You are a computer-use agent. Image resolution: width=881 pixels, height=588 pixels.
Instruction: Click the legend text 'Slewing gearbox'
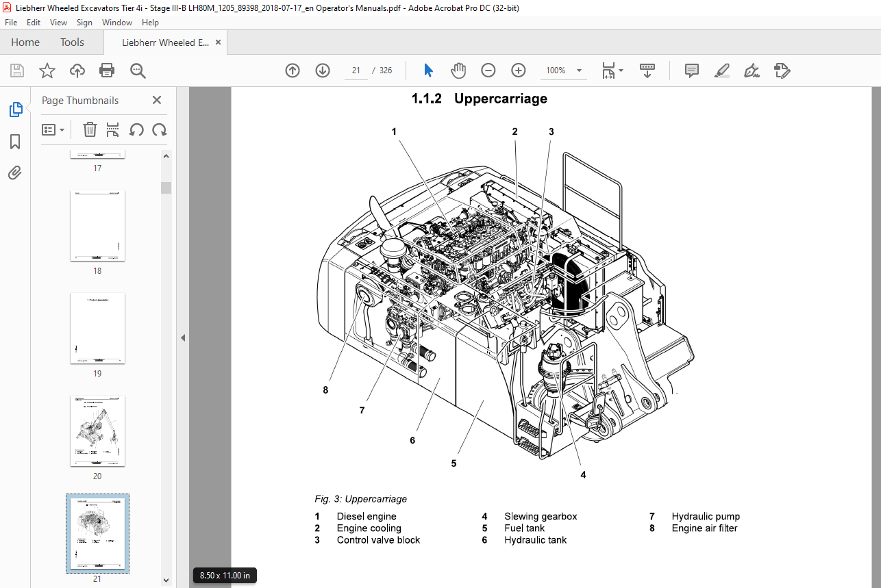click(541, 517)
